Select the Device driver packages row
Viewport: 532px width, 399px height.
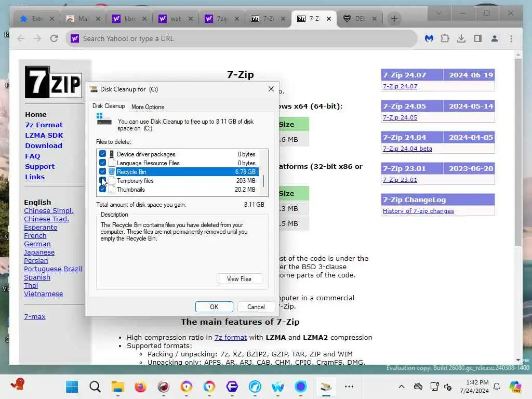179,154
